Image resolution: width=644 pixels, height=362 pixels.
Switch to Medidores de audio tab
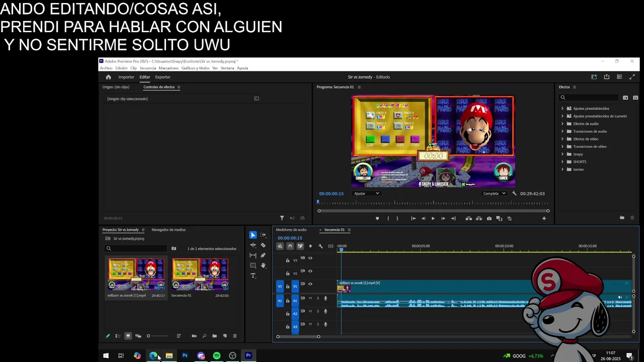(x=291, y=230)
